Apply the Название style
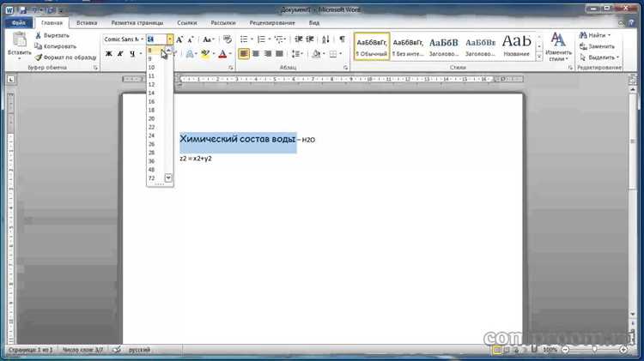644x361 pixels. click(517, 47)
